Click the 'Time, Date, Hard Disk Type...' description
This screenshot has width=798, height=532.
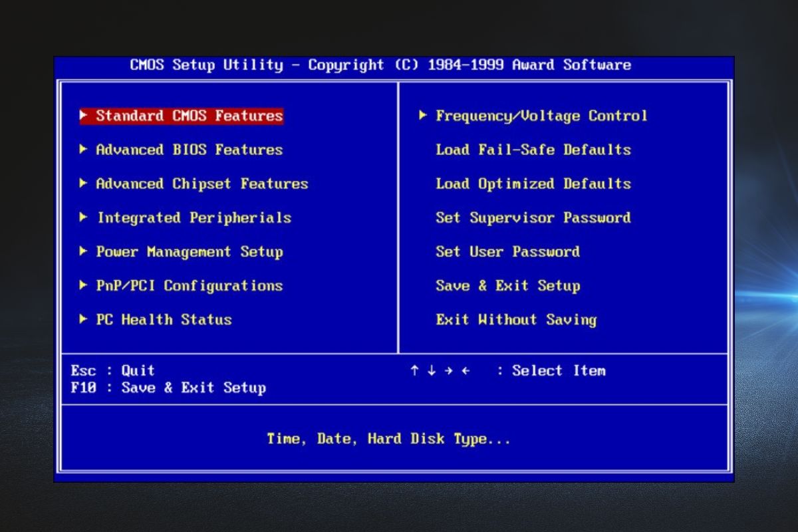pos(389,439)
